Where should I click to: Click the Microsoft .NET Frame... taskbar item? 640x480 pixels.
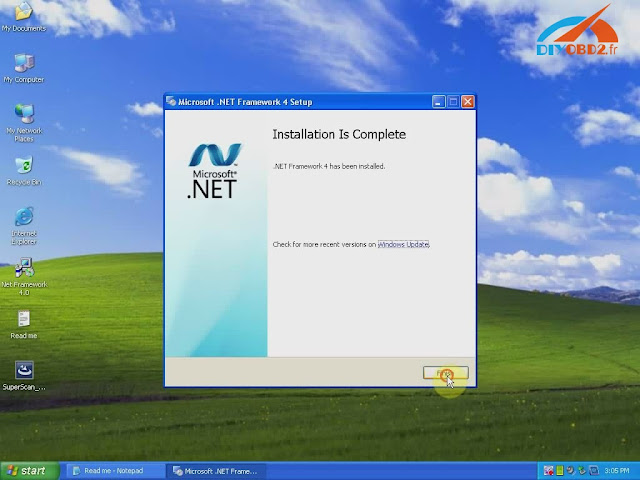pos(216,471)
